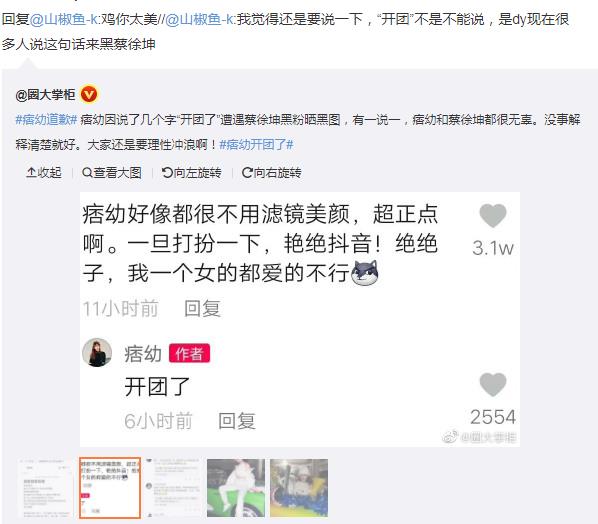The width and height of the screenshot is (598, 524).
Task: Open first @山椒鱼-k mention link
Action: 64,19
